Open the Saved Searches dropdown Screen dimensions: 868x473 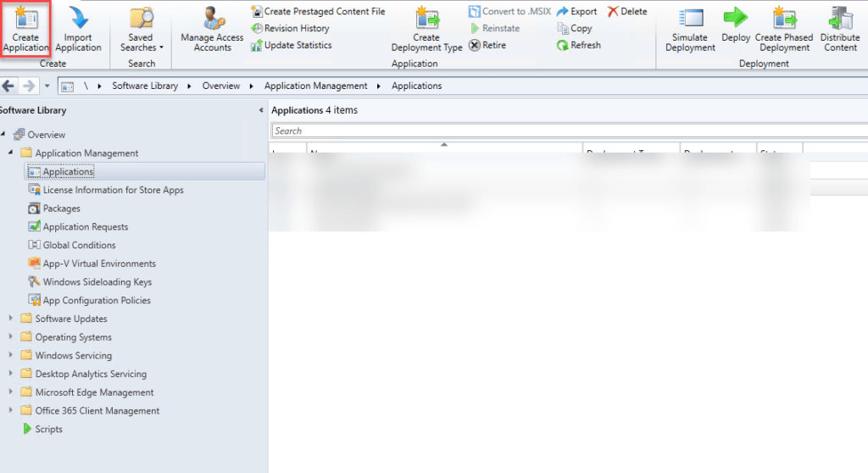(142, 42)
